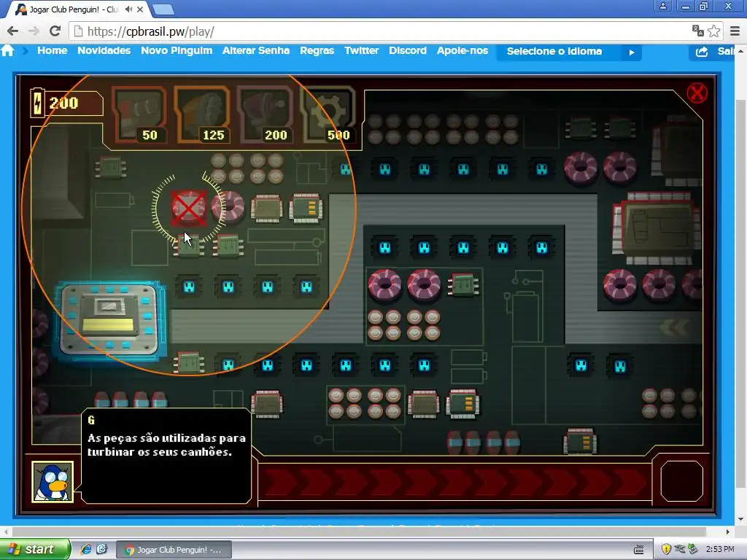Click Gary's penguin portrait
The image size is (747, 560).
pyautogui.click(x=53, y=481)
